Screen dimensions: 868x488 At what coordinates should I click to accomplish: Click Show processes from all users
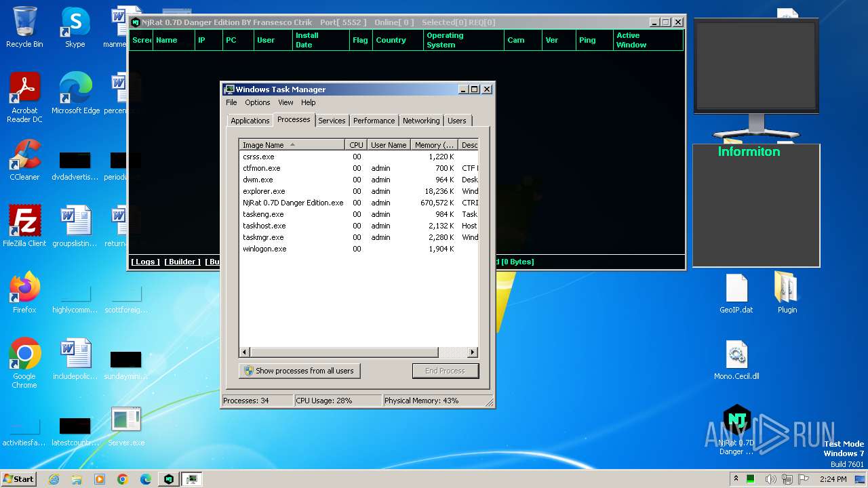tap(299, 371)
